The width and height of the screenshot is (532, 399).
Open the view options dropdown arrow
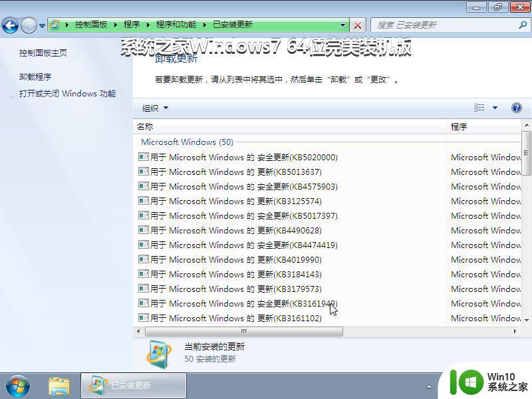[495, 108]
